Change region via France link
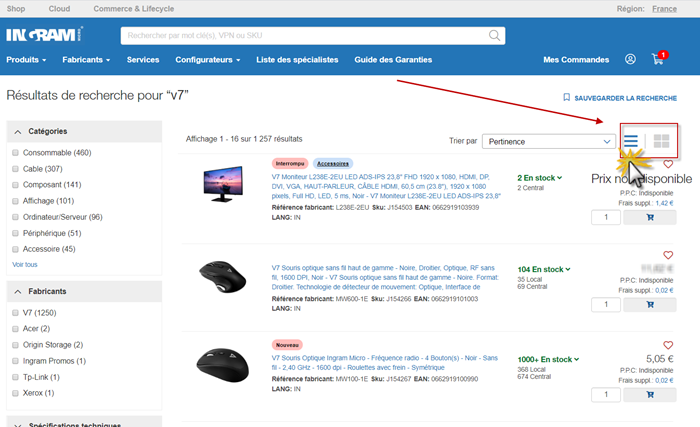700x427 pixels. 664,8
